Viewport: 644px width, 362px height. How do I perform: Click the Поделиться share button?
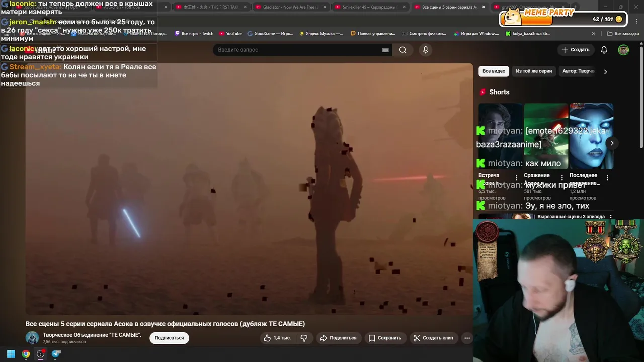point(338,338)
